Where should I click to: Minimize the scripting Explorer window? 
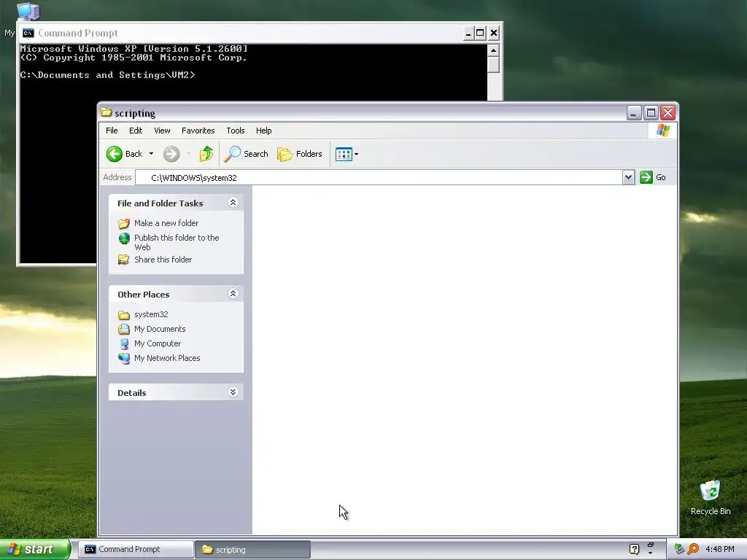634,113
